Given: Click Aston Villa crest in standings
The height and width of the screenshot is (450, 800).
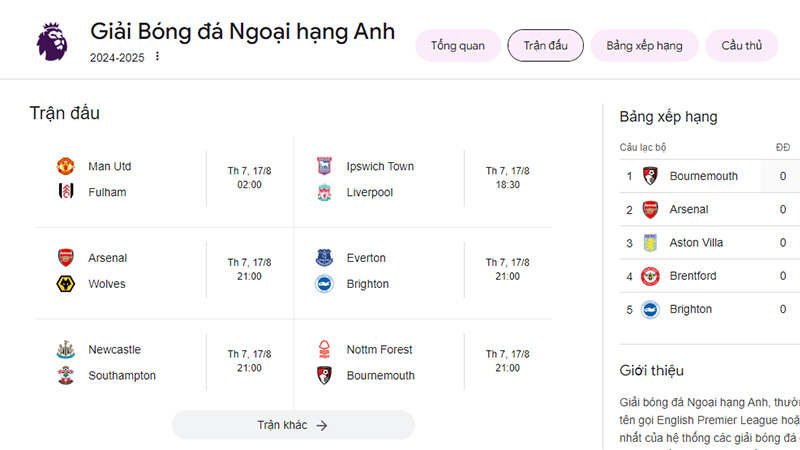Looking at the screenshot, I should (x=650, y=243).
